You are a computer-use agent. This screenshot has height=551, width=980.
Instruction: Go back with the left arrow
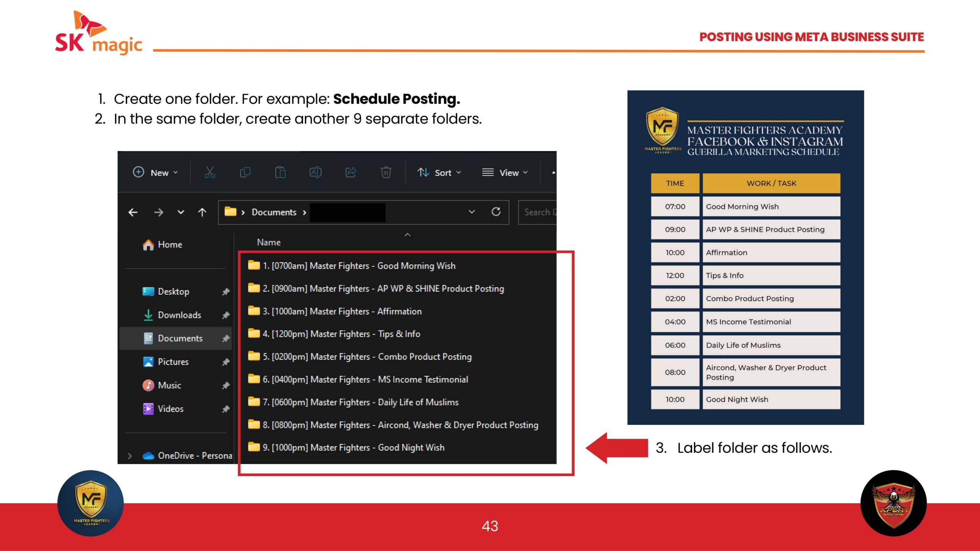(133, 212)
